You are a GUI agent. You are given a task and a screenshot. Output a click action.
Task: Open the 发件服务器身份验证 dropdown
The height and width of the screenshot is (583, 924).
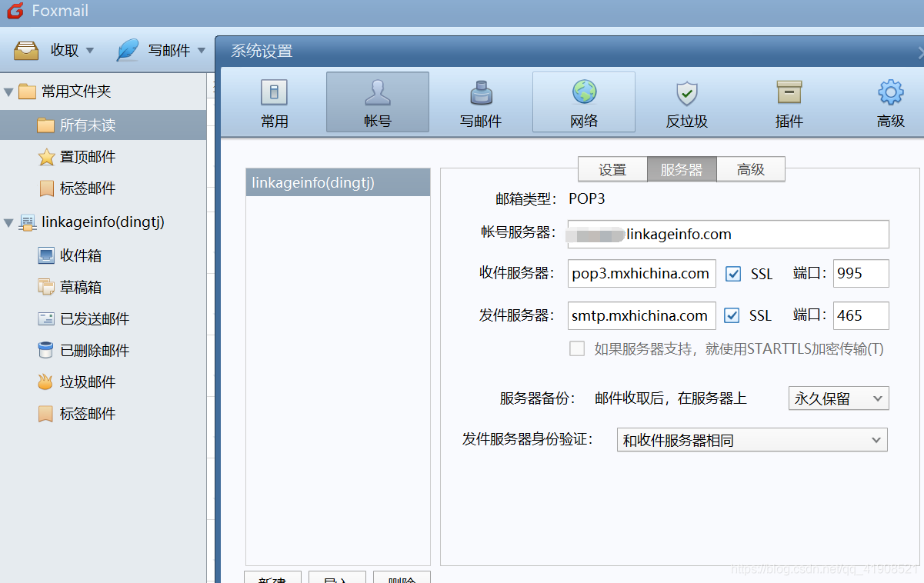pos(752,440)
